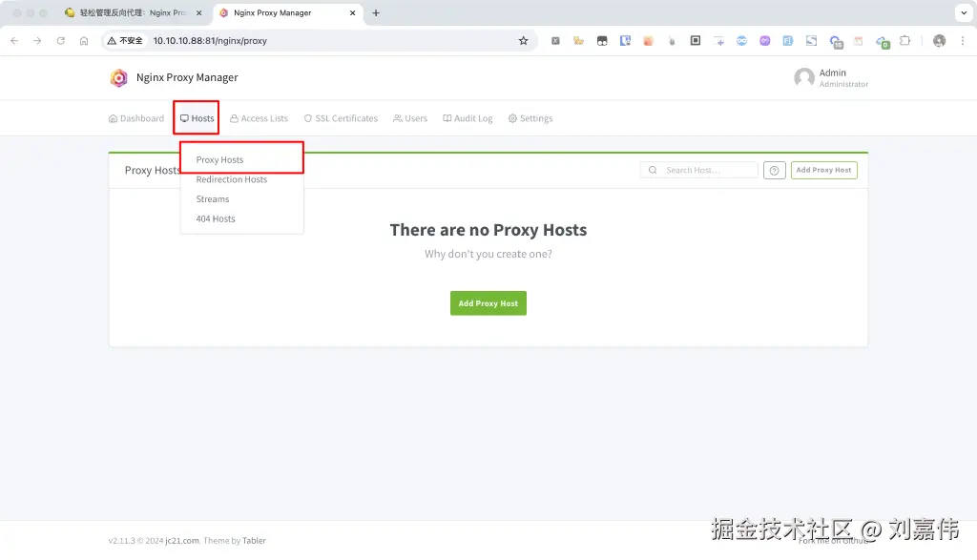Click Admin avatar image
Viewport: 977px width, 560px height.
pos(804,78)
